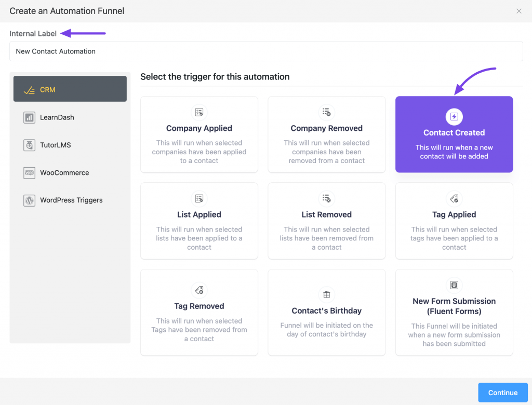Click the Continue button
This screenshot has height=405, width=532.
tap(502, 393)
